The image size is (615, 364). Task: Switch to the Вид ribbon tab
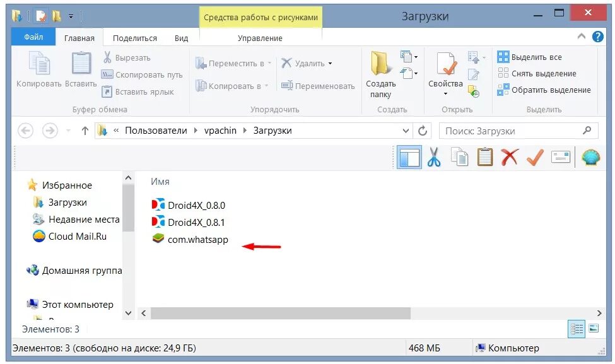click(180, 37)
